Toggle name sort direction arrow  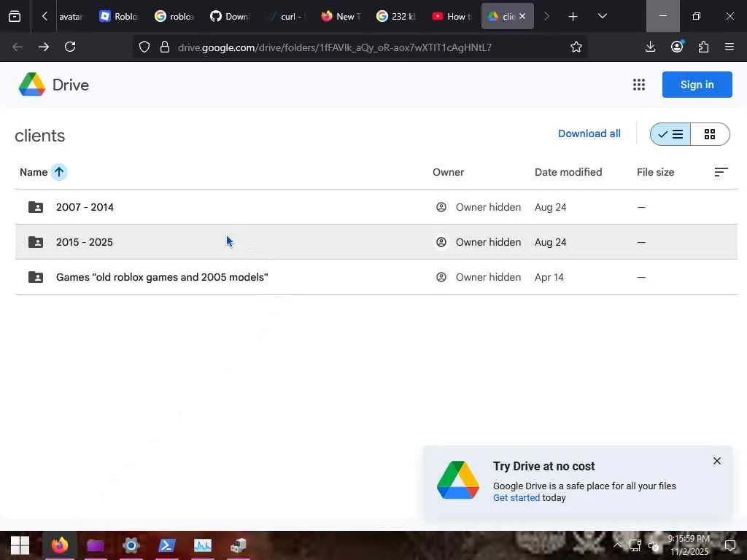click(x=59, y=172)
